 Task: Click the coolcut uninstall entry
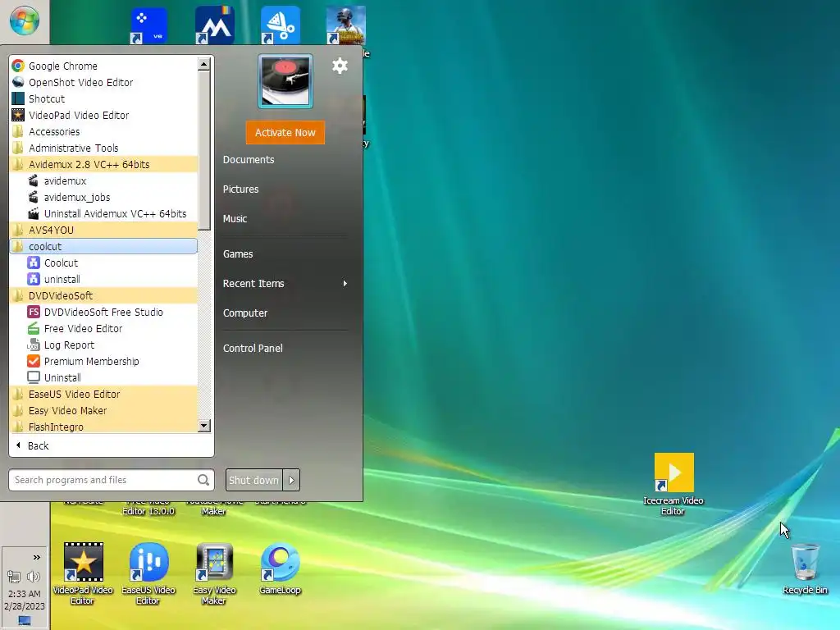104,279
